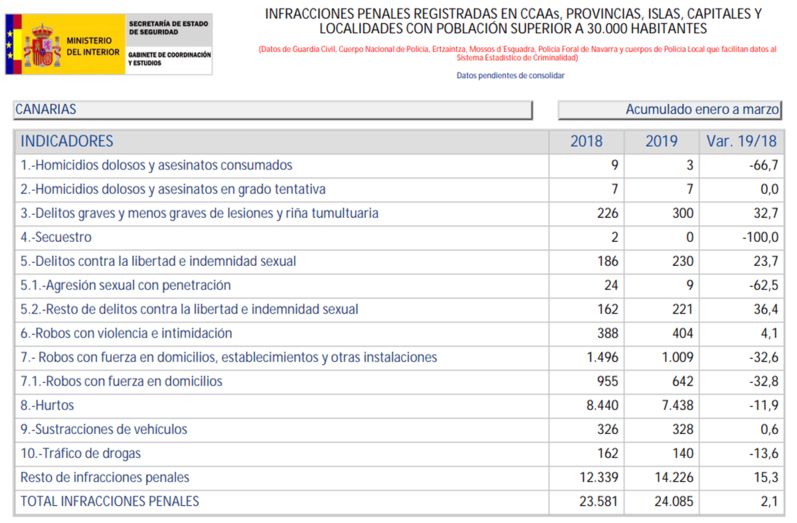
Task: Click the 'Secretaría de Estado de Seguridad' label
Action: 168,27
